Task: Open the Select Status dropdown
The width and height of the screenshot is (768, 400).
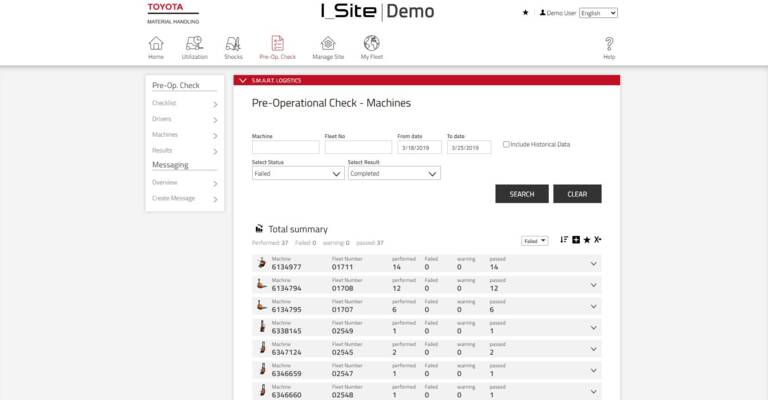Action: click(x=298, y=173)
